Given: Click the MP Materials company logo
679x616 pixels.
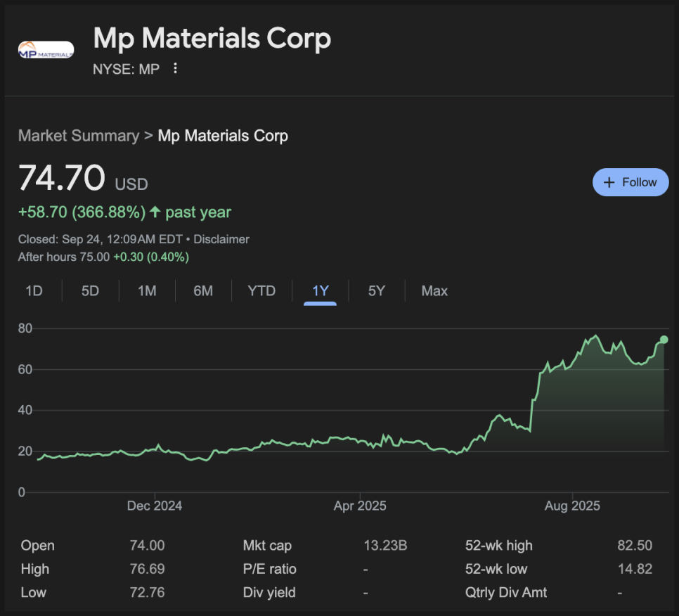Looking at the screenshot, I should click(x=46, y=50).
